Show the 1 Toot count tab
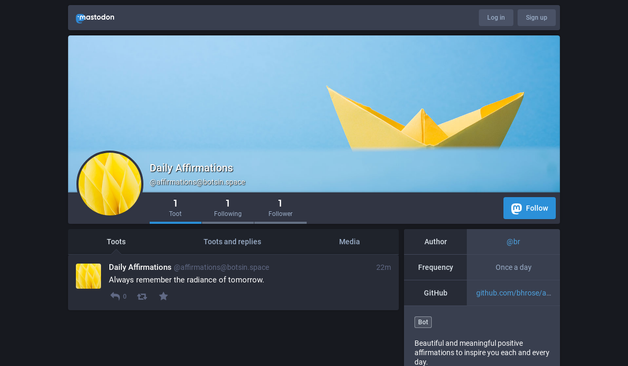 coord(175,208)
